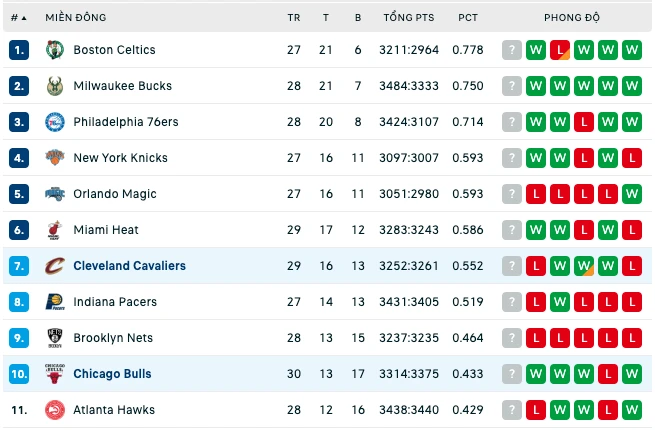Open the Chicago Bulls team link

[x=112, y=374]
